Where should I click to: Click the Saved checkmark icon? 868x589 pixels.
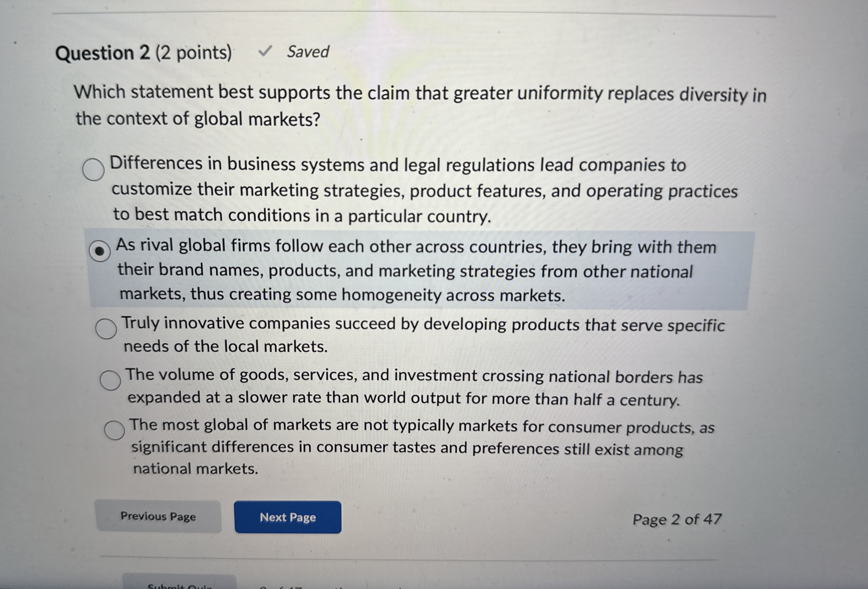click(265, 51)
